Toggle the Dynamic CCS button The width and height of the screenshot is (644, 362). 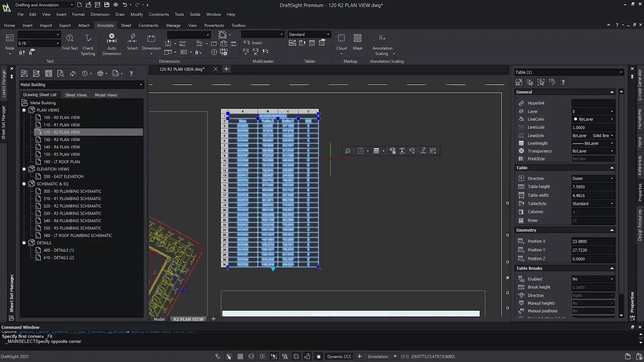pyautogui.click(x=339, y=357)
